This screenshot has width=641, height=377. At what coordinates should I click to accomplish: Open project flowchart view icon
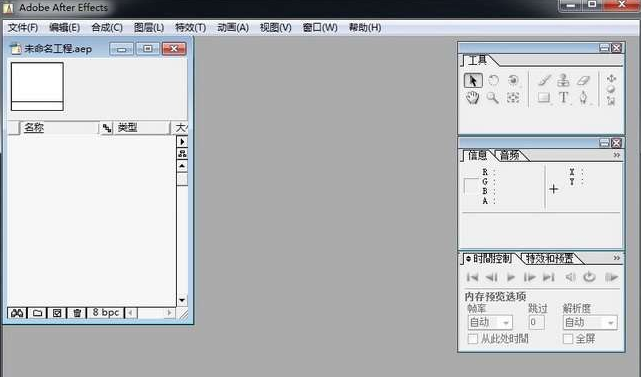point(182,154)
